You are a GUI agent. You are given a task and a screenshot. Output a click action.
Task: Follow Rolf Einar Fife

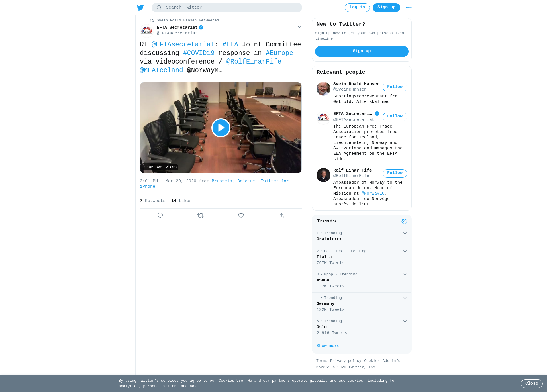click(x=395, y=173)
